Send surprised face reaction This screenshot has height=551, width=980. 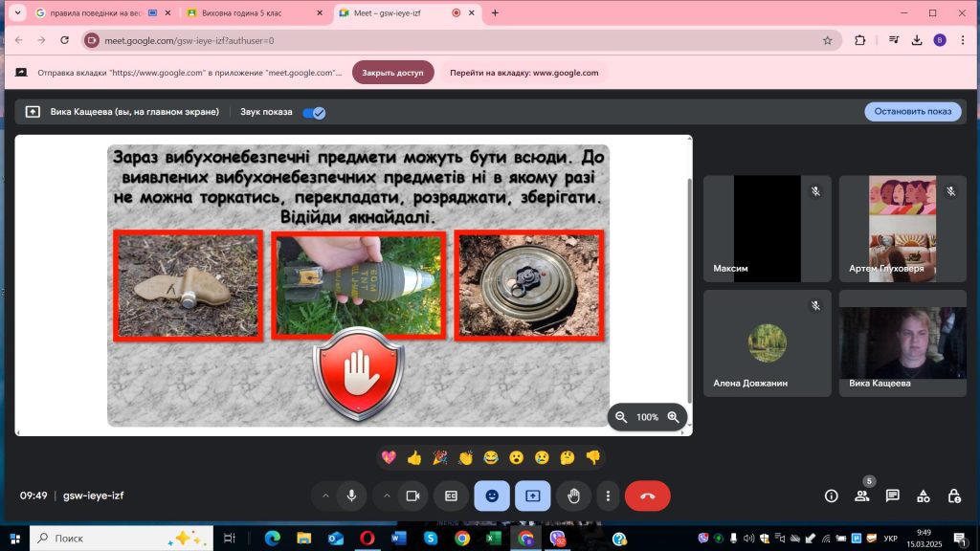516,458
